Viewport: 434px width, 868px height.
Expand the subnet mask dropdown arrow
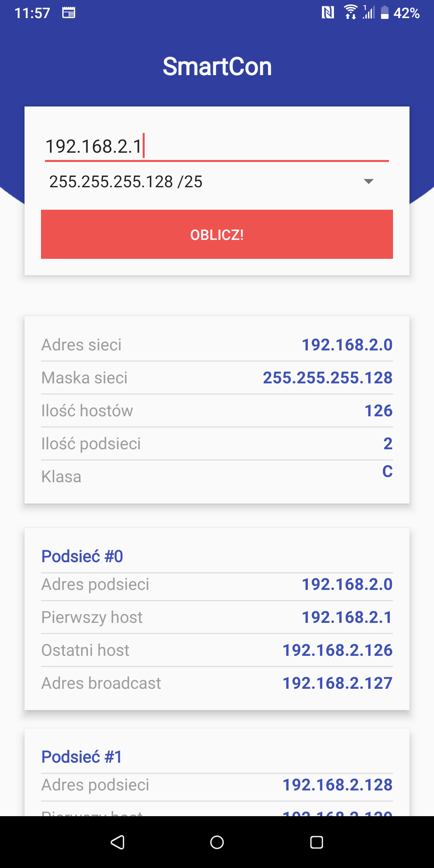pyautogui.click(x=368, y=182)
